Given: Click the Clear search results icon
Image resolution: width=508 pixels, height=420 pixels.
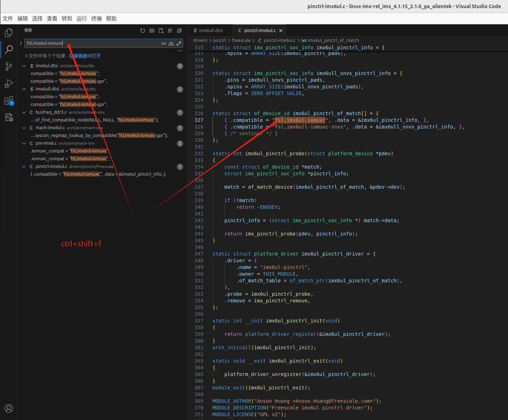Looking at the screenshot, I should pos(152,31).
